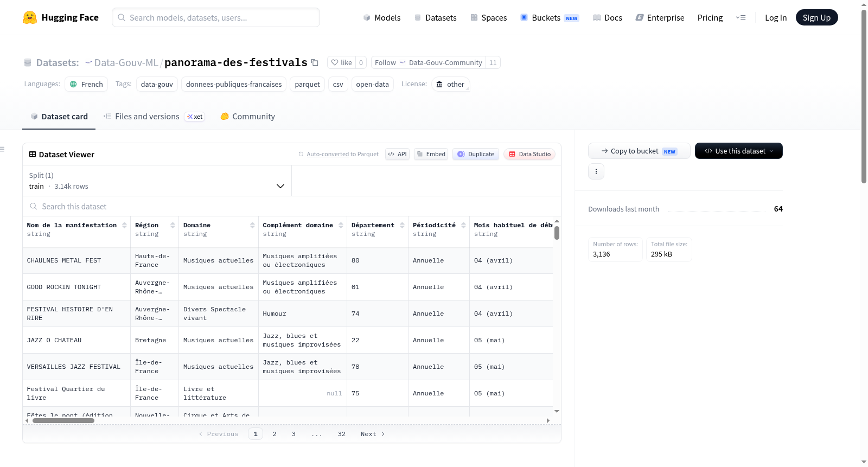Viewport: 868px width, 467px height.
Task: Sort by Périodicité column
Action: coord(463,225)
